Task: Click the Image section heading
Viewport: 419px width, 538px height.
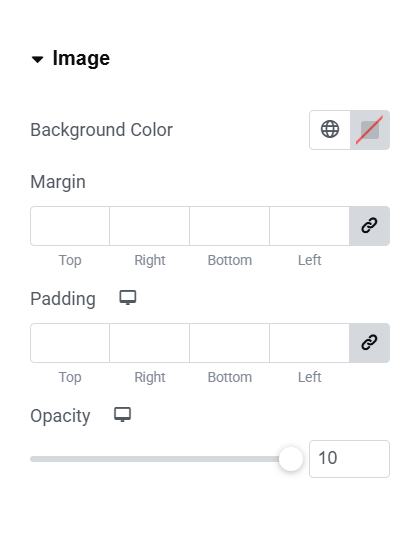Action: click(81, 58)
